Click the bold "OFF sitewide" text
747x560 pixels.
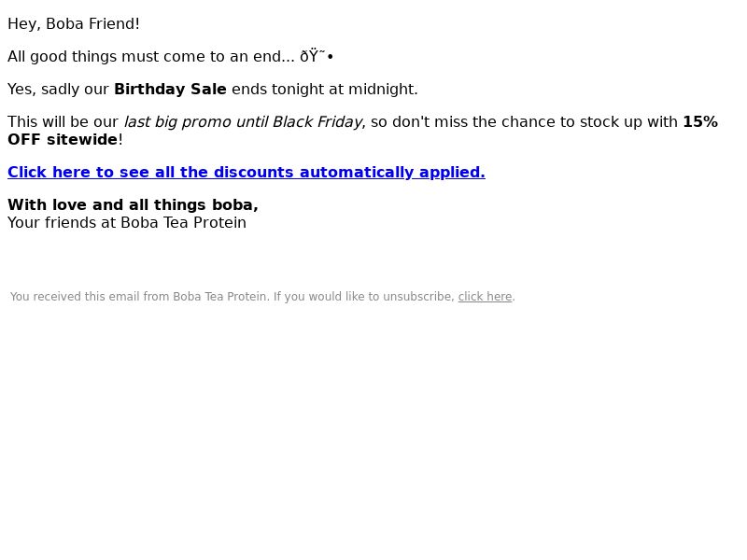point(63,140)
